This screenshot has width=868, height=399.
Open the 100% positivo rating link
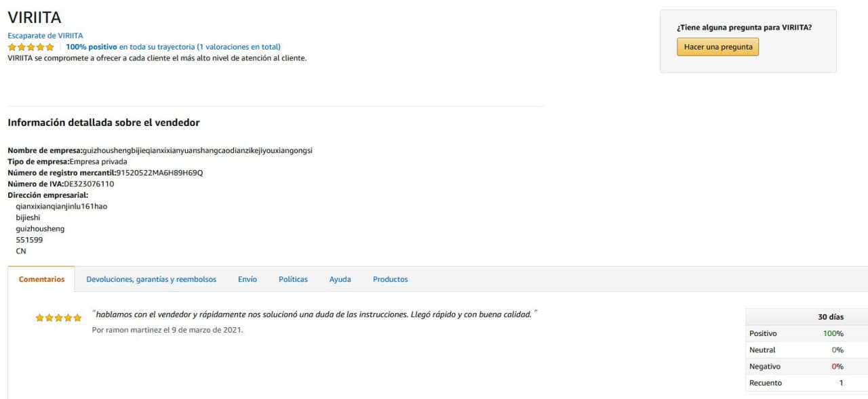pos(173,47)
